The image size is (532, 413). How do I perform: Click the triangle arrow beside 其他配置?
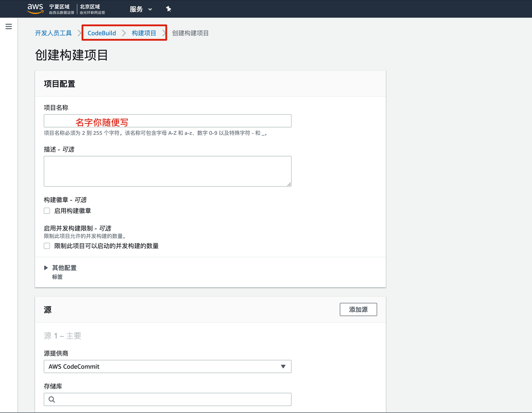(x=46, y=268)
